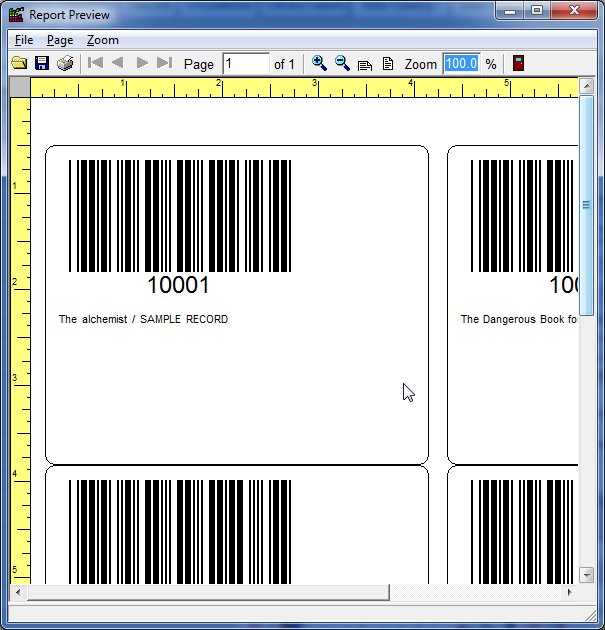The height and width of the screenshot is (630, 605).
Task: Click 'The Dangerous Book' label text
Action: click(518, 319)
